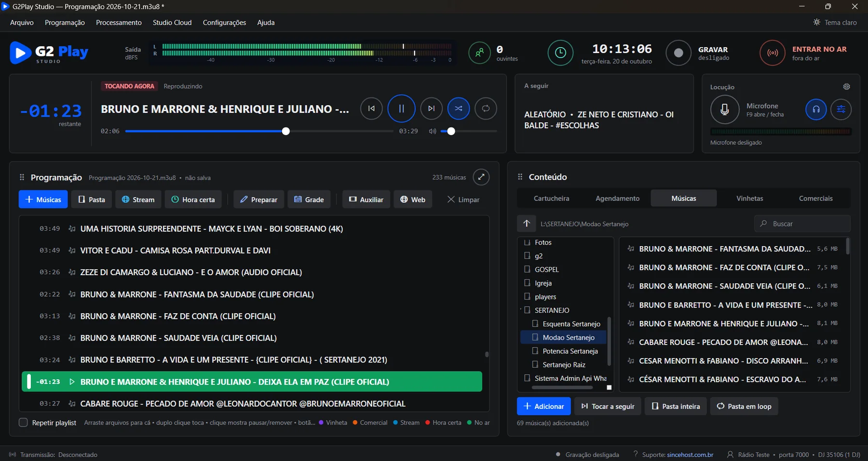Open the listeners (ouvintes) icon
This screenshot has height=461, width=868.
479,53
